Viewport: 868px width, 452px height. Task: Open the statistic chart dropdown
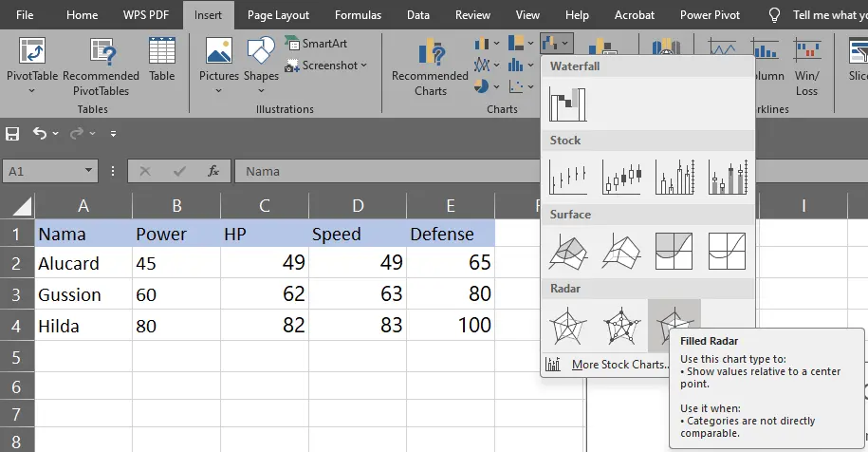[x=521, y=66]
